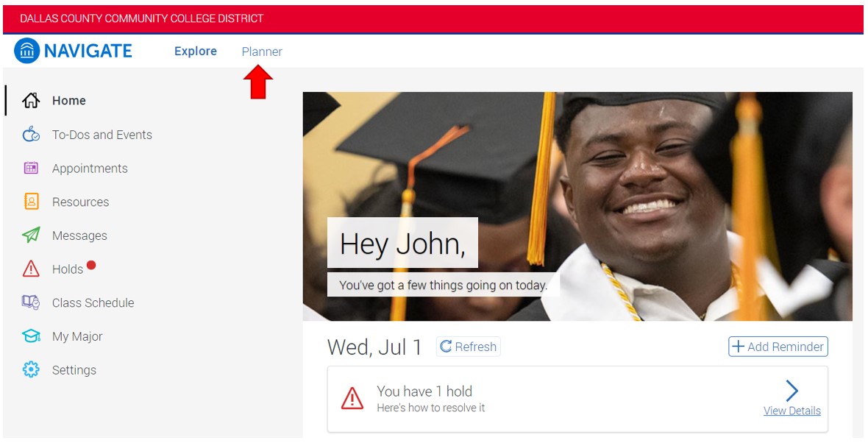The width and height of the screenshot is (868, 443).
Task: Select the Resources person-badge icon
Action: [x=31, y=202]
